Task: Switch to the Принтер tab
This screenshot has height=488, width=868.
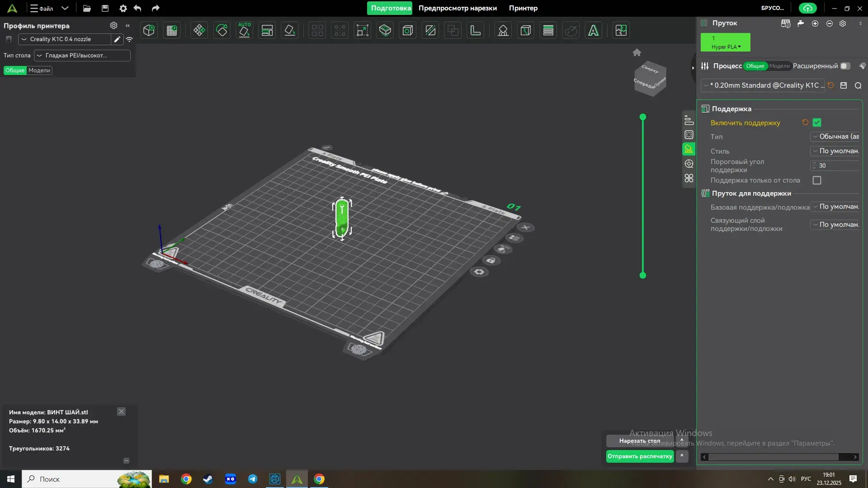Action: tap(523, 8)
